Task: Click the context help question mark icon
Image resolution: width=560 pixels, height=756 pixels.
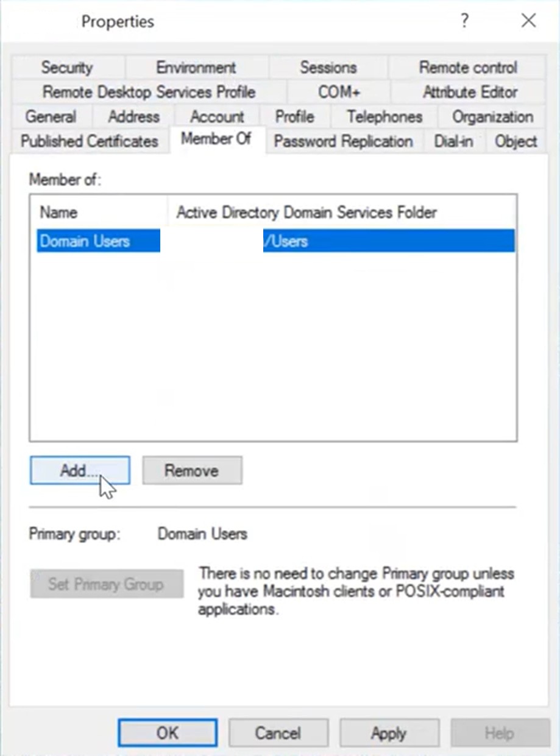Action: tap(465, 21)
